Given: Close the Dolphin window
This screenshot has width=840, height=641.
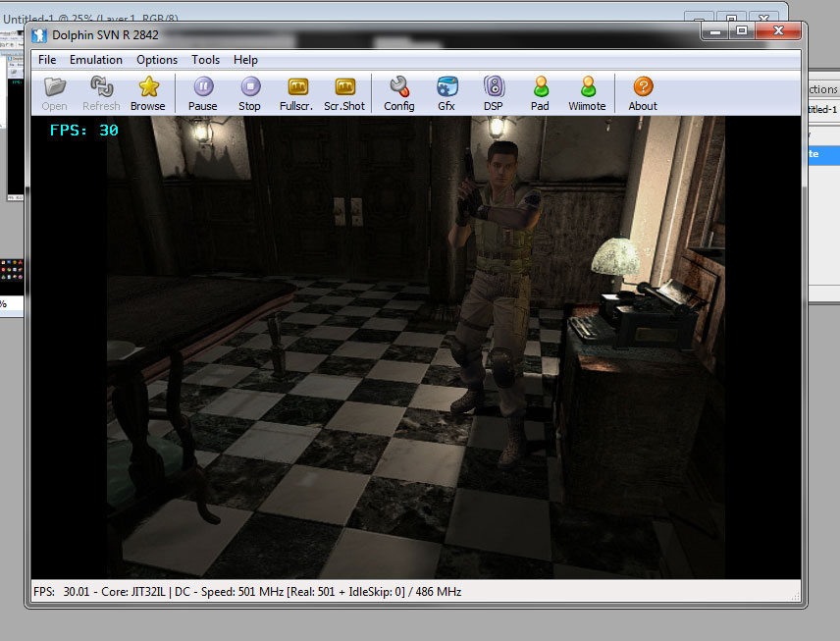Looking at the screenshot, I should 778,31.
